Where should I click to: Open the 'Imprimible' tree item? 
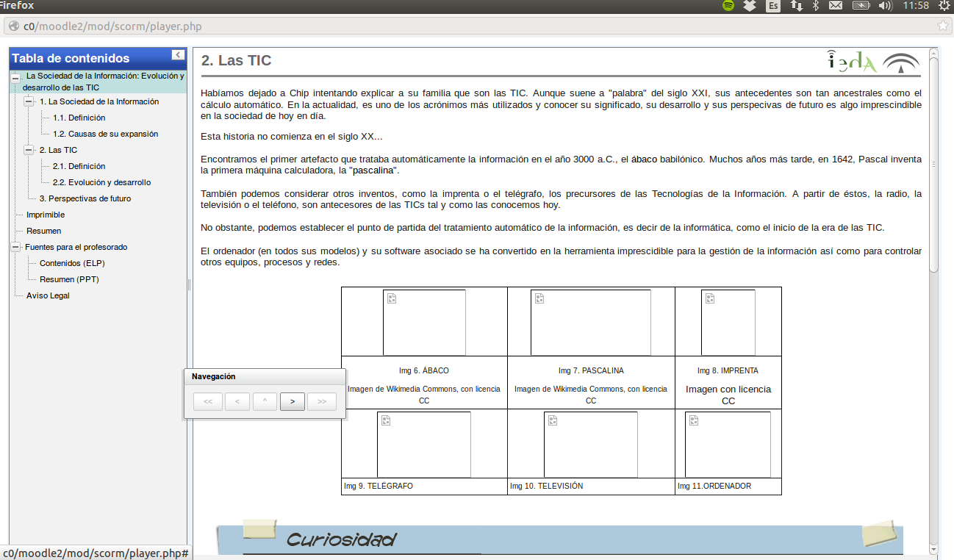coord(46,215)
